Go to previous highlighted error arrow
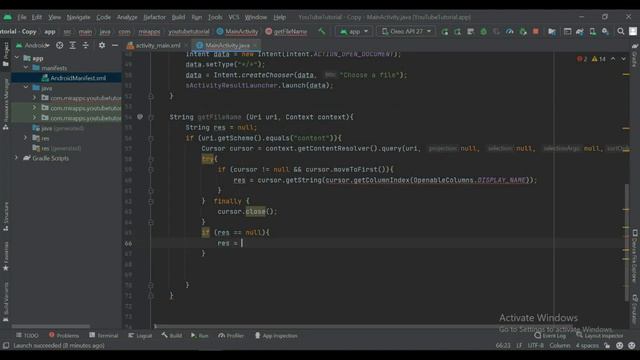640x360 pixels. (x=613, y=59)
